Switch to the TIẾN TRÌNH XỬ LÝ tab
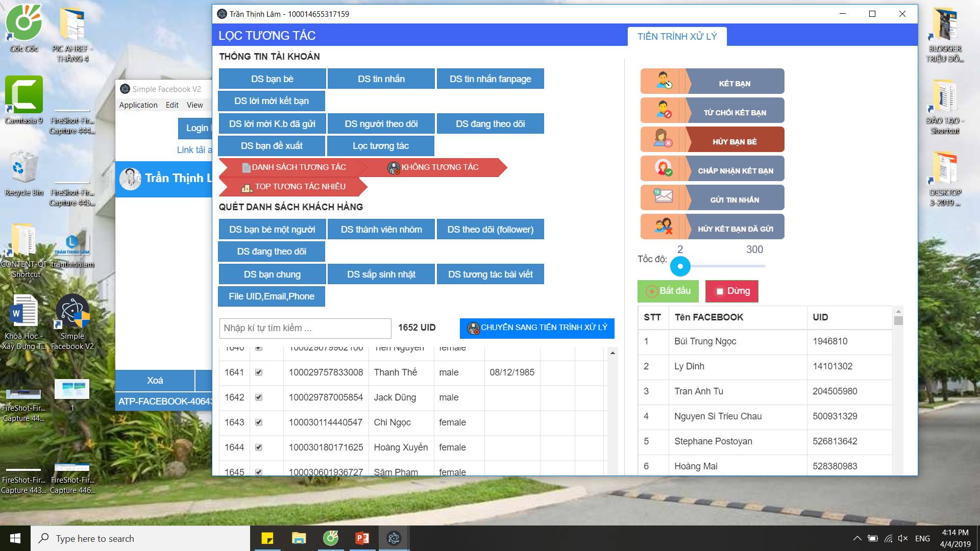The width and height of the screenshot is (980, 551). pos(677,36)
